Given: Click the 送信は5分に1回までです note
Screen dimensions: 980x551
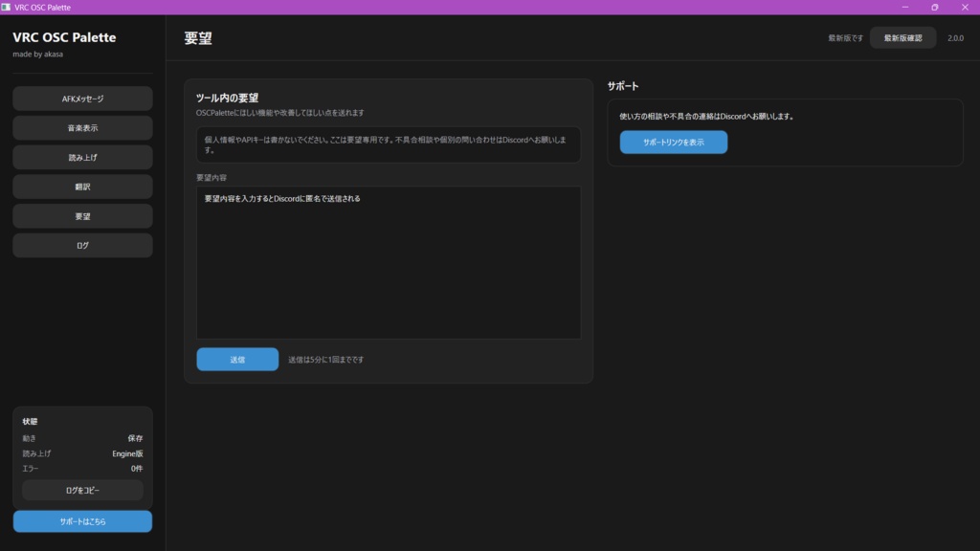Looking at the screenshot, I should 325,360.
